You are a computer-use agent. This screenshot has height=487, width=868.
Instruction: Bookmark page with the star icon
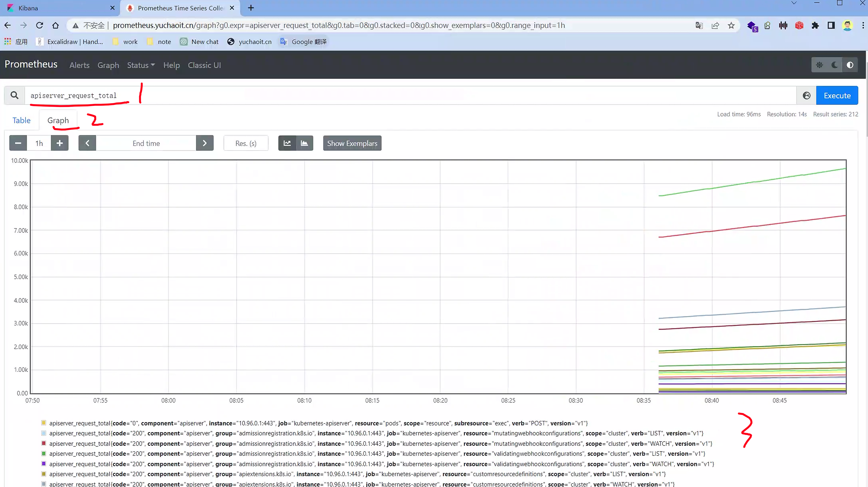(731, 26)
